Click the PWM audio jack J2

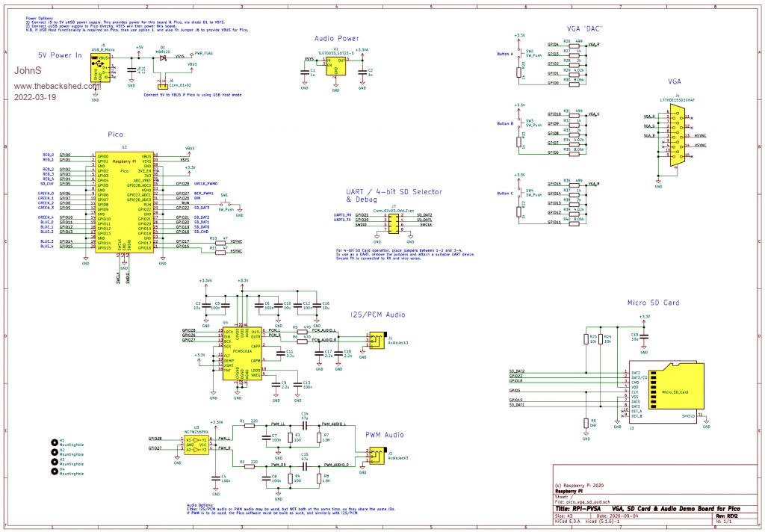click(371, 457)
